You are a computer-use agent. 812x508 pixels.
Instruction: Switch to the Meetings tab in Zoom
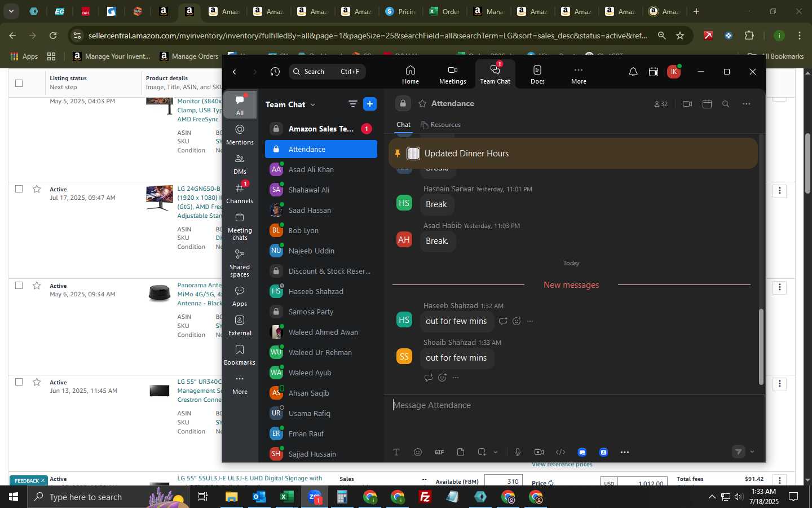(453, 75)
